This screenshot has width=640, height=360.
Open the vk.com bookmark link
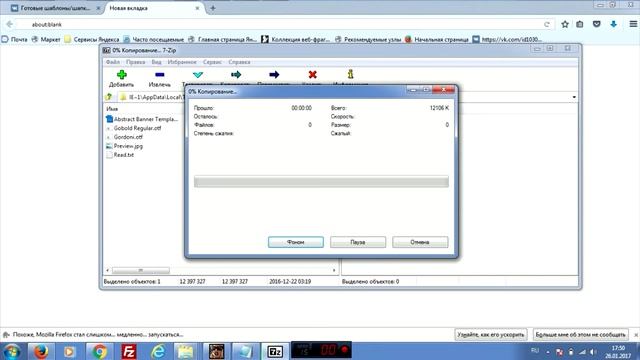tap(507, 40)
